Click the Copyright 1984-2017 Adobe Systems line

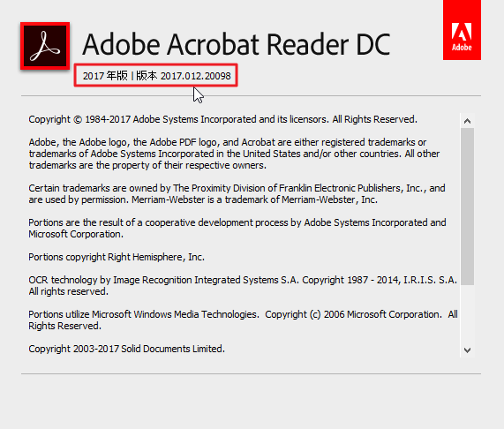tap(222, 119)
